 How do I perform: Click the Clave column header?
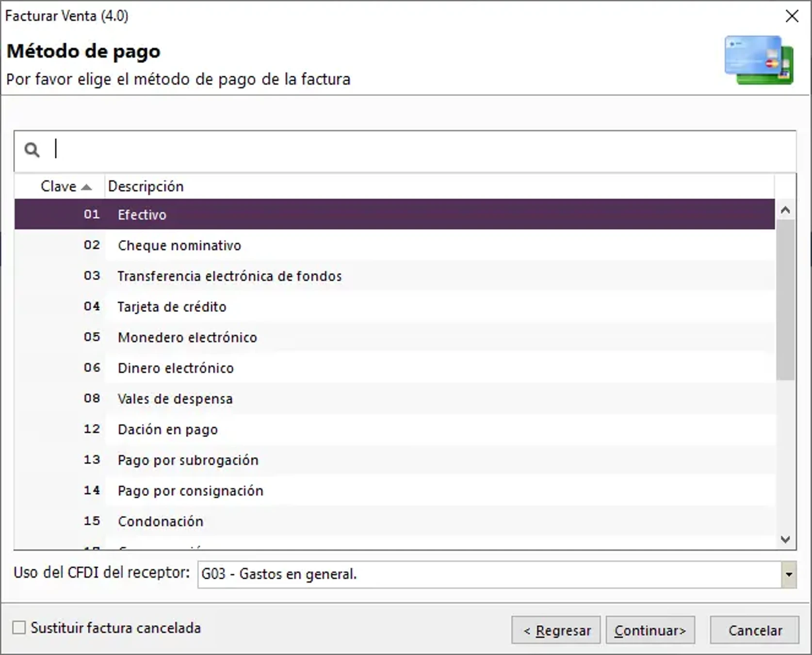point(58,186)
